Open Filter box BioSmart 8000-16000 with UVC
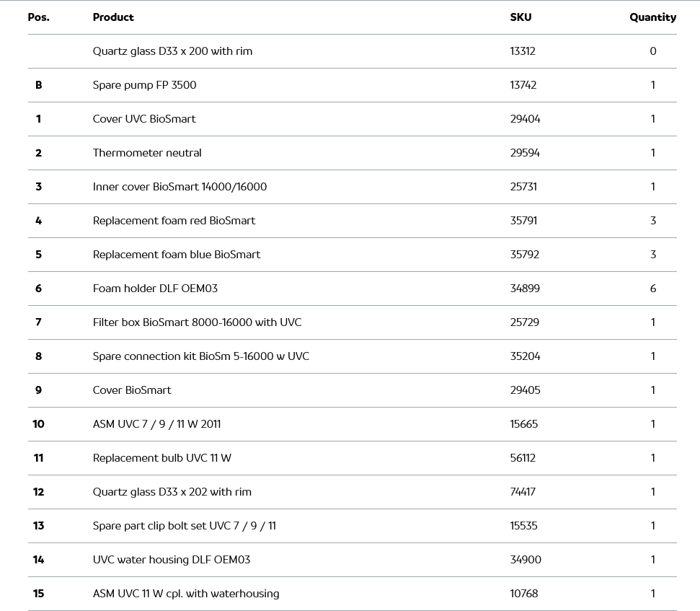Screen dimensions: 700x611 coord(197,322)
